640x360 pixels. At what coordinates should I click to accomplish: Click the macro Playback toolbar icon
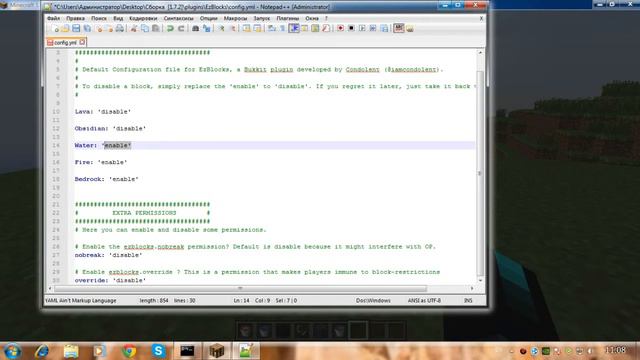(362, 28)
